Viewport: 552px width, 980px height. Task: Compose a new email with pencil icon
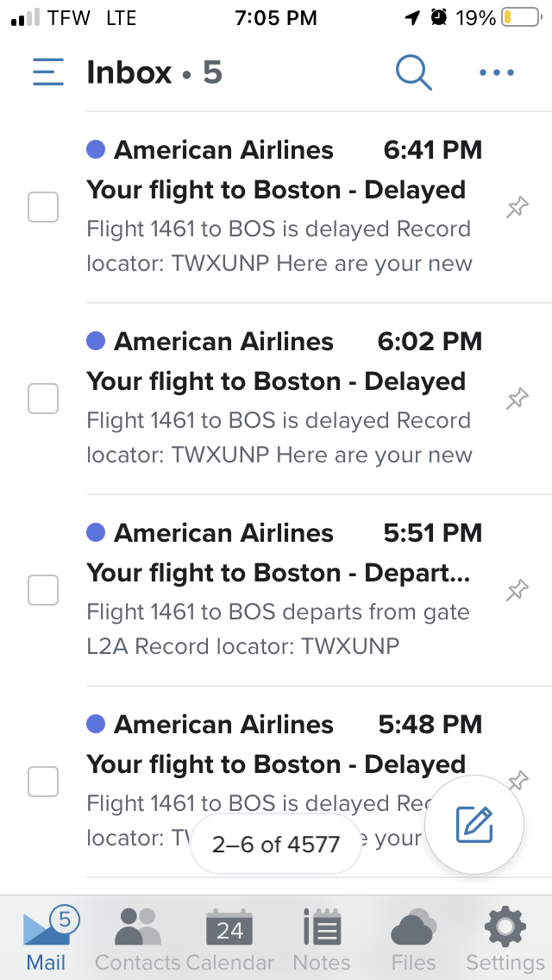click(x=474, y=825)
